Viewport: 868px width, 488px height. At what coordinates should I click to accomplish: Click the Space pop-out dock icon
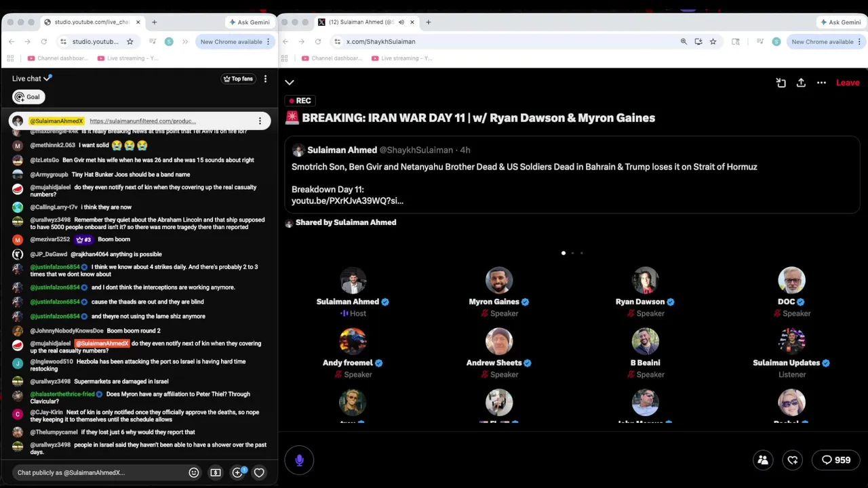[781, 83]
